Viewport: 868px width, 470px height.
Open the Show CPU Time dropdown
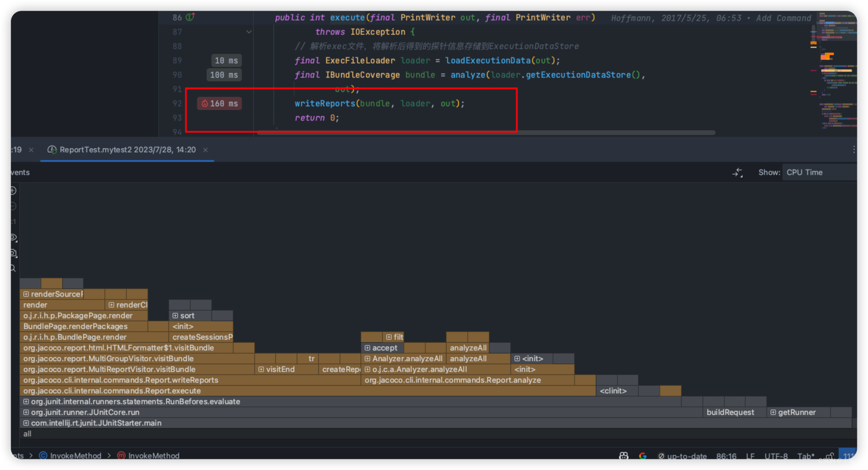(x=820, y=172)
